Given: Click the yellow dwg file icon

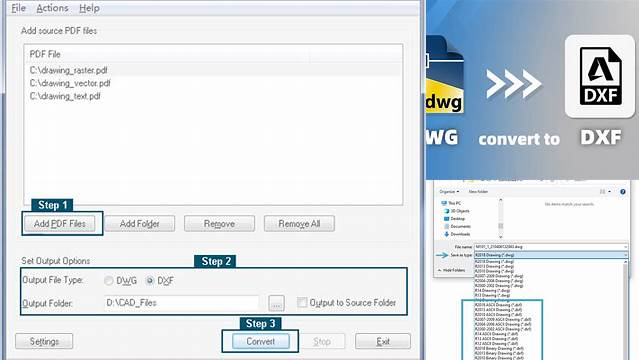Looking at the screenshot, I should coord(445,75).
